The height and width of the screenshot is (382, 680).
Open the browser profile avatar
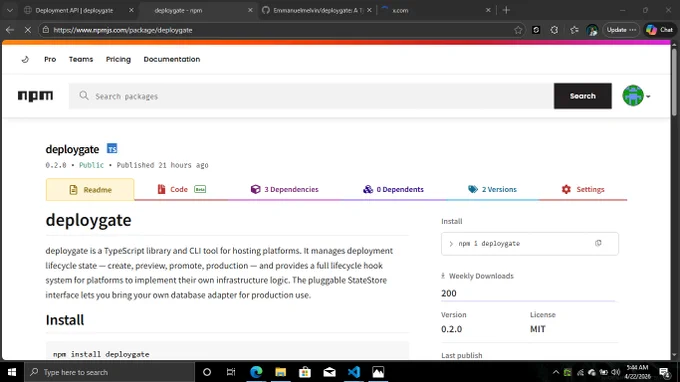click(x=592, y=30)
